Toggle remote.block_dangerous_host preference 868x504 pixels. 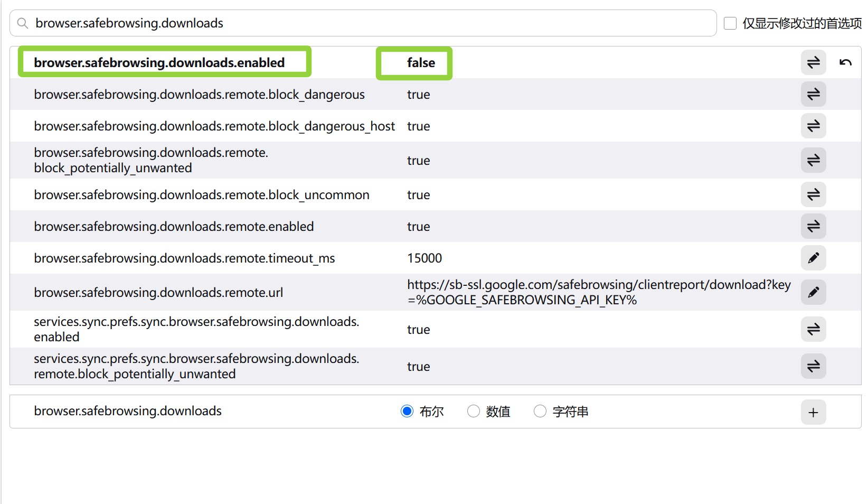(x=813, y=126)
